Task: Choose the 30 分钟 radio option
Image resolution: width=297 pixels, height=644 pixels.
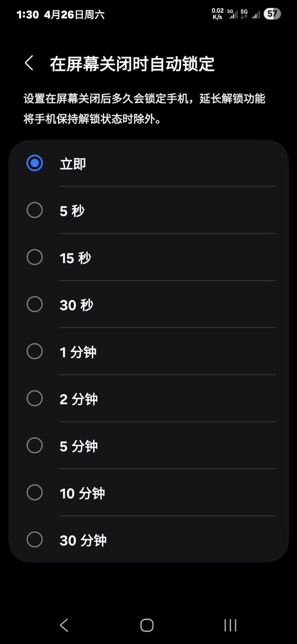Action: (x=35, y=540)
